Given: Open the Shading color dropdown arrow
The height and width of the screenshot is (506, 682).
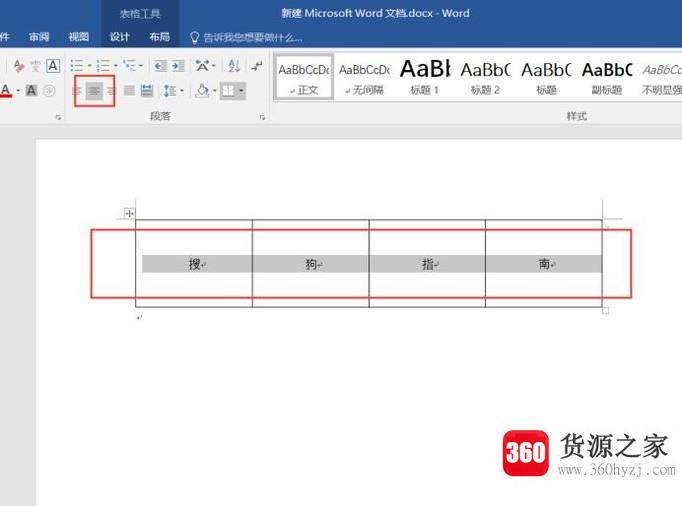Looking at the screenshot, I should 214,90.
